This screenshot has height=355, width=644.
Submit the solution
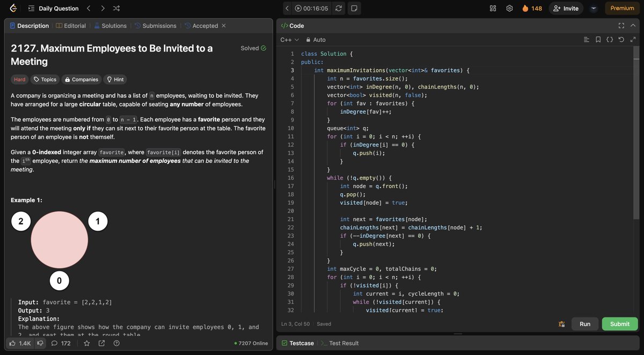[x=619, y=324]
